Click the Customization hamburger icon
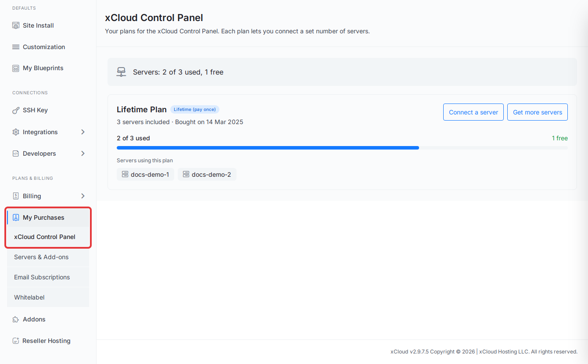The image size is (588, 364). (16, 47)
